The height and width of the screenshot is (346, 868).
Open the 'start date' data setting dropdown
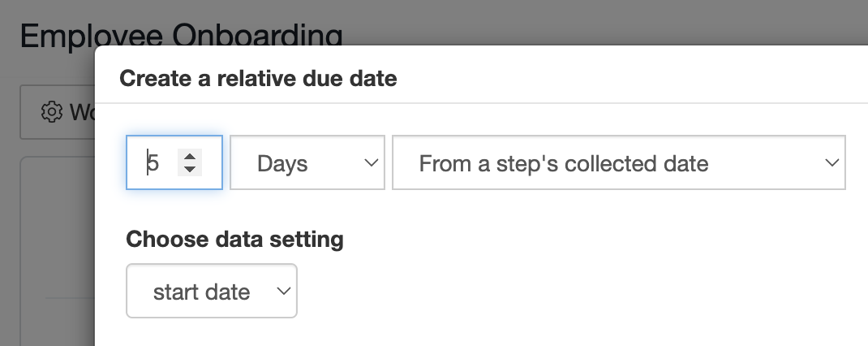coord(212,291)
